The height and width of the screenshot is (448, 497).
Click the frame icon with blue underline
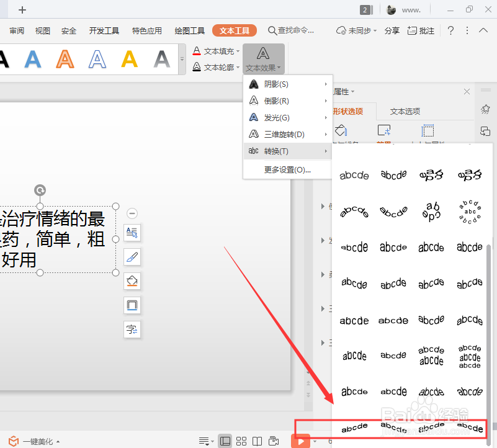coord(132,305)
